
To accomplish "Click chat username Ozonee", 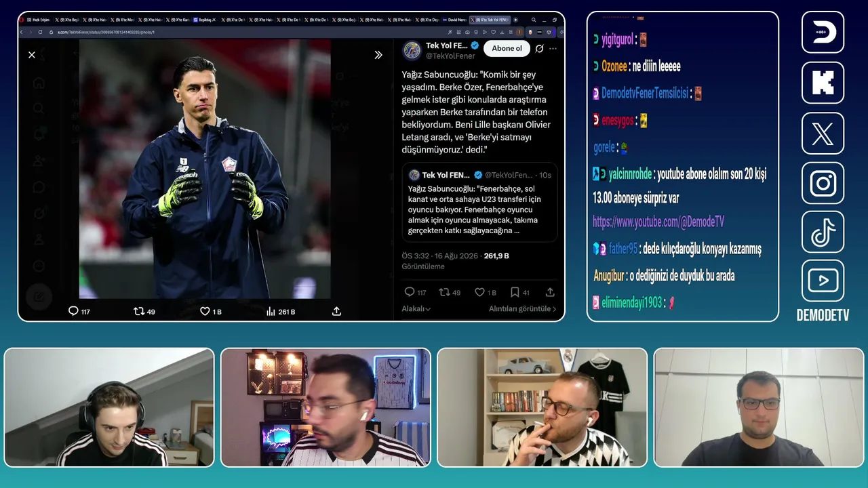I will (614, 66).
